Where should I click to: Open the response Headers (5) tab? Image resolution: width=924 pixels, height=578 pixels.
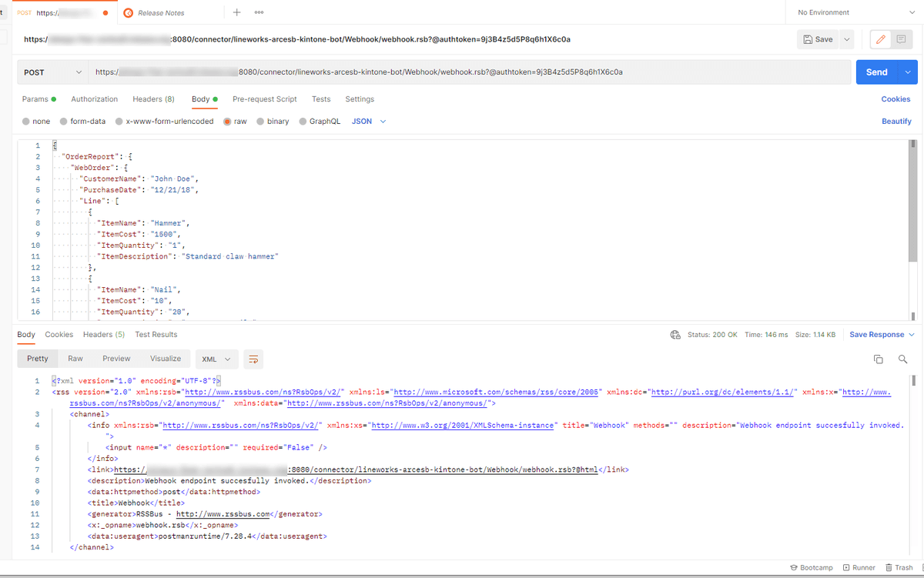tap(104, 335)
